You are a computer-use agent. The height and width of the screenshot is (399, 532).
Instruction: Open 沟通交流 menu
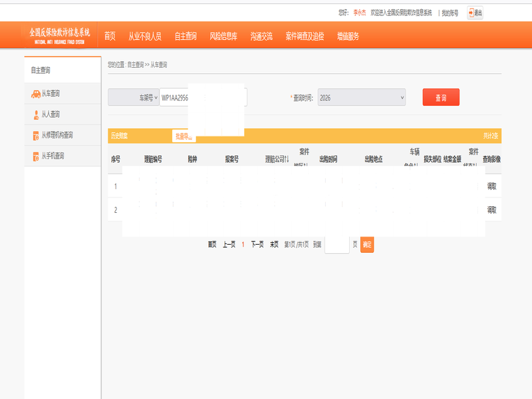pos(261,36)
